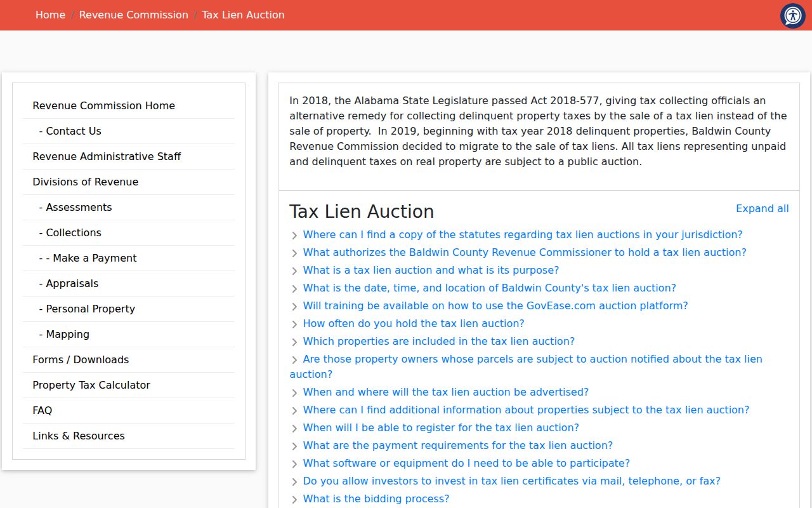Screen dimensions: 812x508
Task: Click Expand all link
Action: [763, 209]
